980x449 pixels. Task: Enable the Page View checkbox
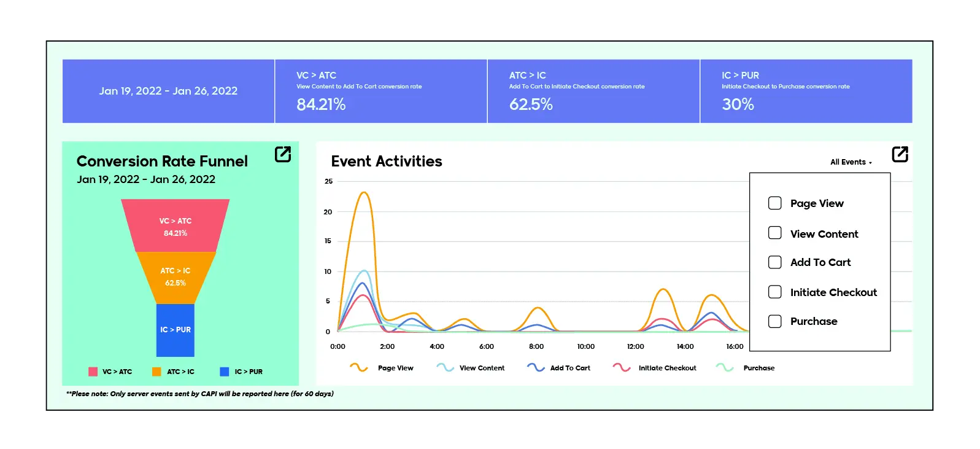click(775, 203)
